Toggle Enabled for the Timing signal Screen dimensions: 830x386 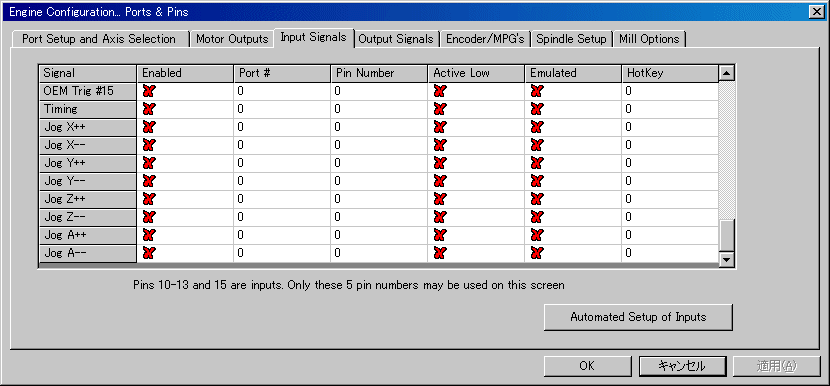coord(149,109)
